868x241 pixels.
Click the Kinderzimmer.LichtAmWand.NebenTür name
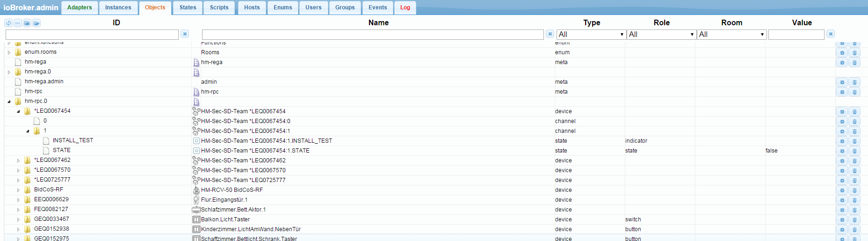[x=251, y=229]
